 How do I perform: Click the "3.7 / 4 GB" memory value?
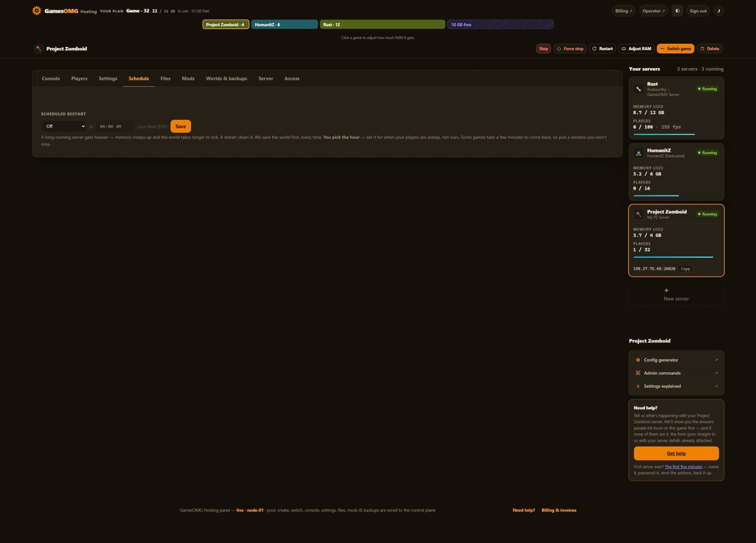(x=647, y=235)
